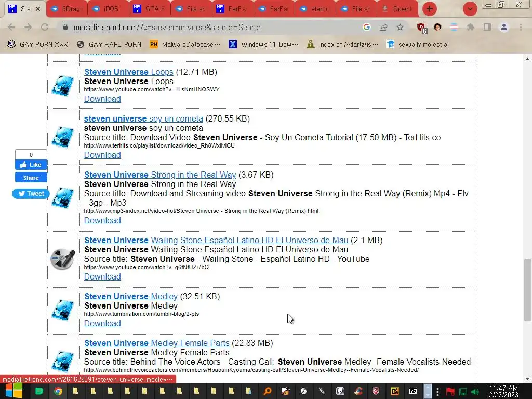Screen dimensions: 532x399
Task: Go back using the browser back arrow
Action: (11, 27)
